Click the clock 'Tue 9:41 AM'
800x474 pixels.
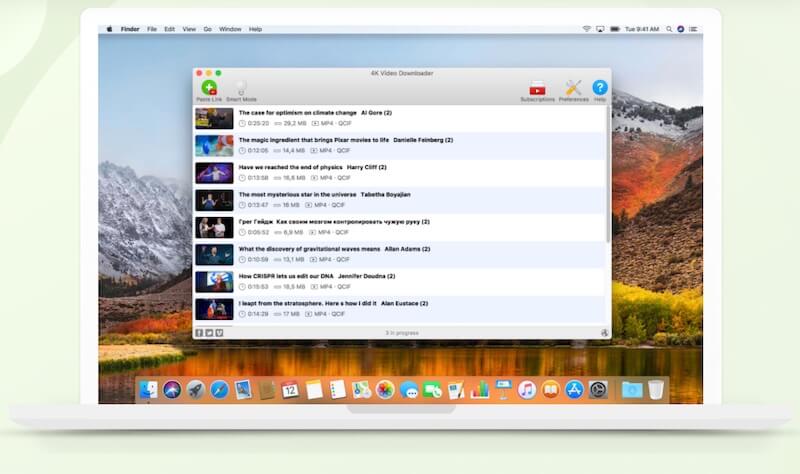[x=642, y=29]
